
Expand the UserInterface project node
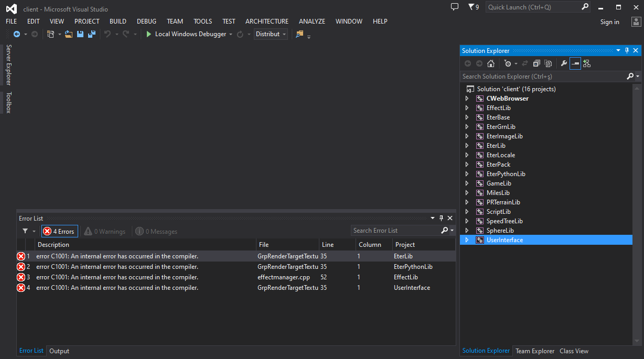467,240
